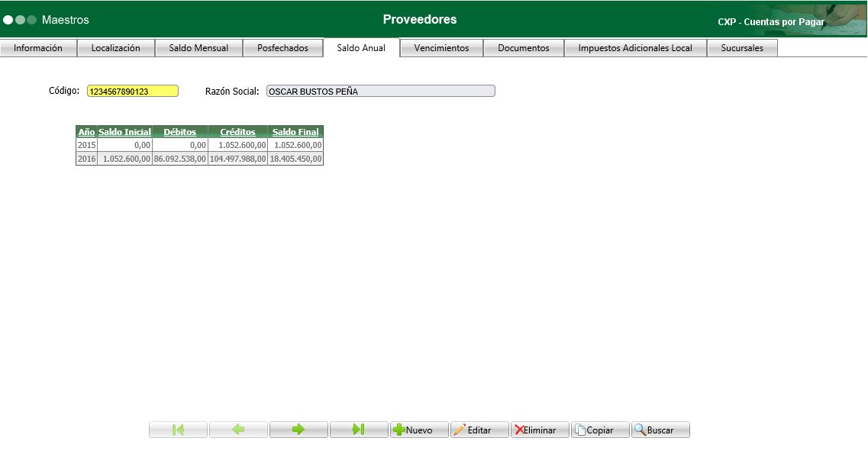This screenshot has width=868, height=454.
Task: Click the Código input field
Action: coord(133,92)
